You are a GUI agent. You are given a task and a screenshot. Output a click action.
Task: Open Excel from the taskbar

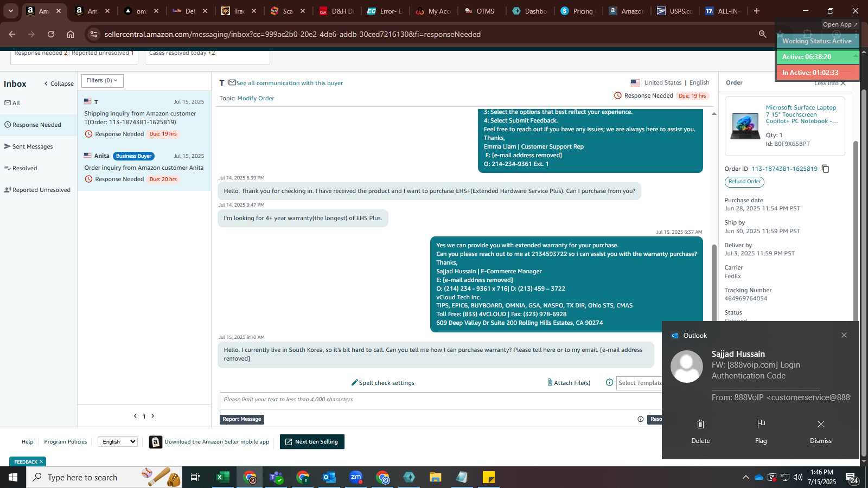(223, 477)
